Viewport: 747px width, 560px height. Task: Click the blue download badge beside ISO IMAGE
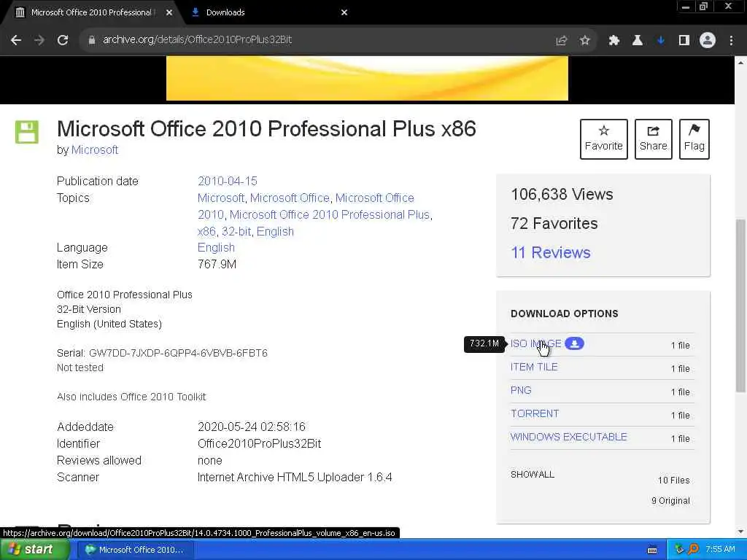(574, 343)
